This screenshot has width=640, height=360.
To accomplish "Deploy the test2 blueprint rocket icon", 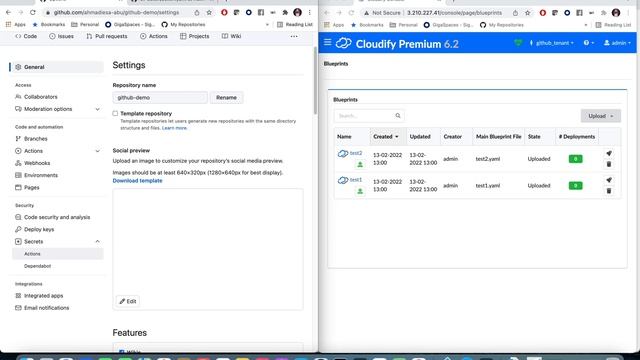I will point(609,153).
